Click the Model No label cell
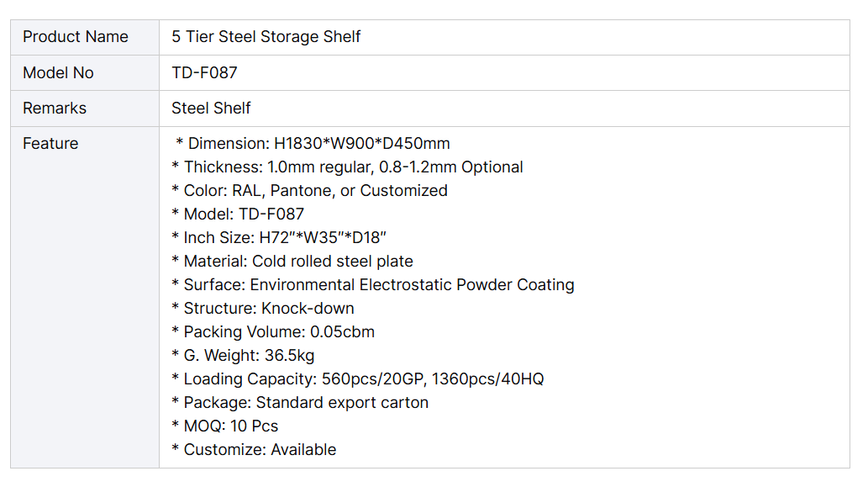 [58, 73]
